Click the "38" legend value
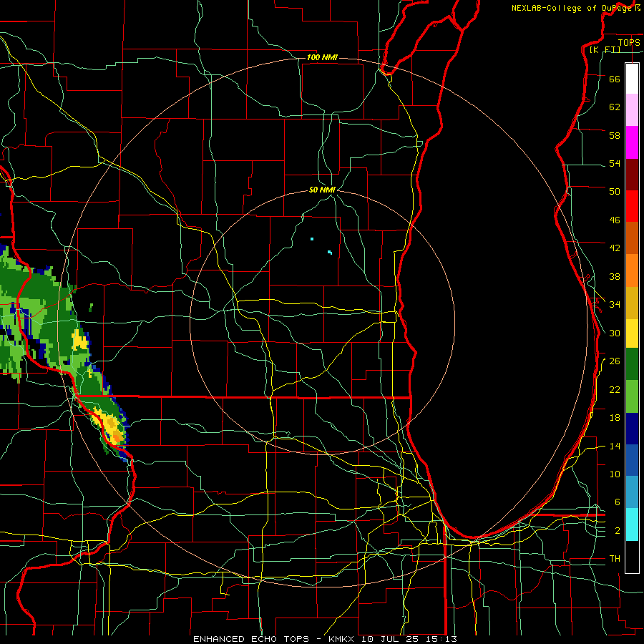 pyautogui.click(x=615, y=276)
